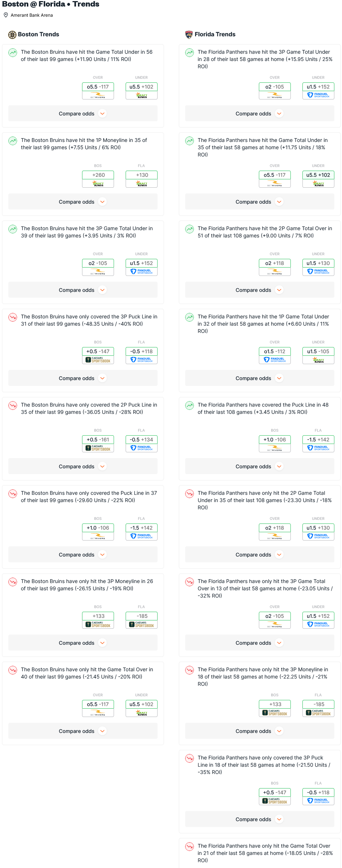Select +0.5 -161 BOS in 2P Puck Line trend

pyautogui.click(x=98, y=440)
